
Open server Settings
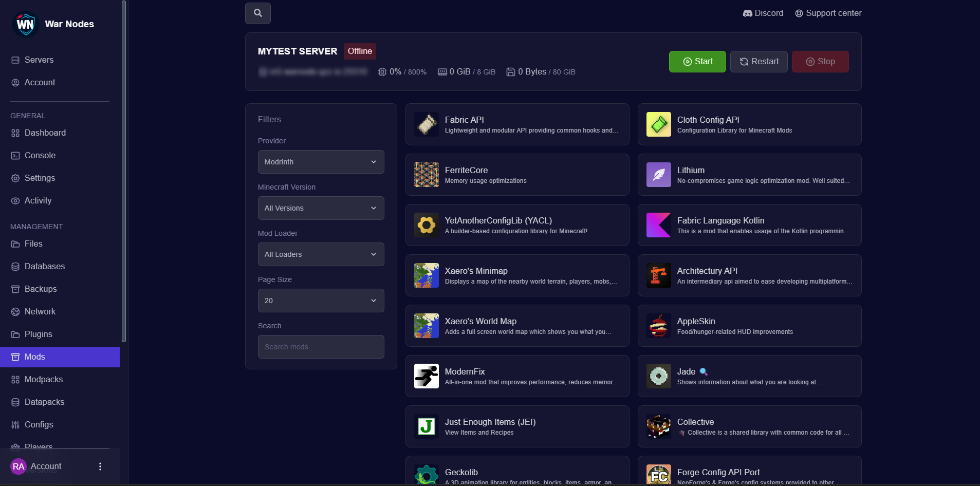(60, 178)
